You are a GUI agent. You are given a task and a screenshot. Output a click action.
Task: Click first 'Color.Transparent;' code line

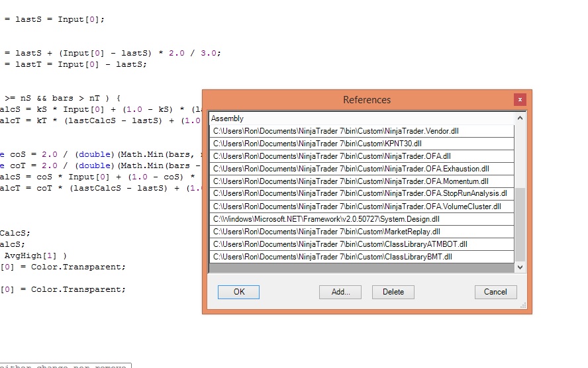(x=63, y=267)
